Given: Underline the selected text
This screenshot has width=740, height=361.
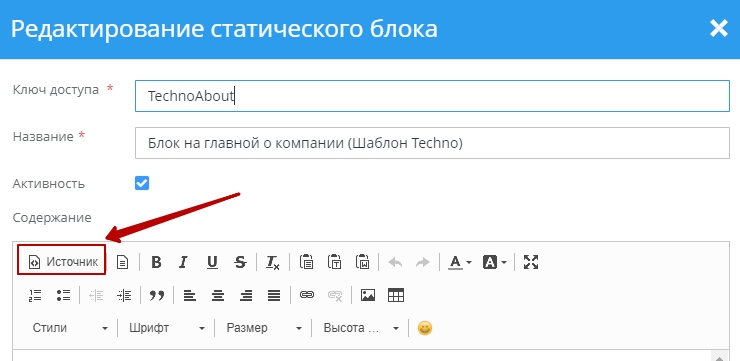Looking at the screenshot, I should (212, 262).
